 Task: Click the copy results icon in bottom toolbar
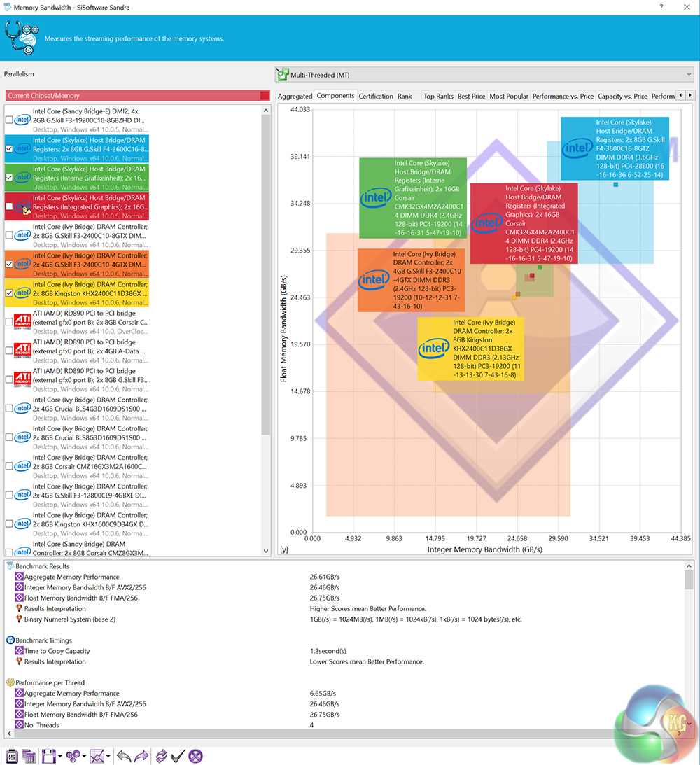pos(29,756)
